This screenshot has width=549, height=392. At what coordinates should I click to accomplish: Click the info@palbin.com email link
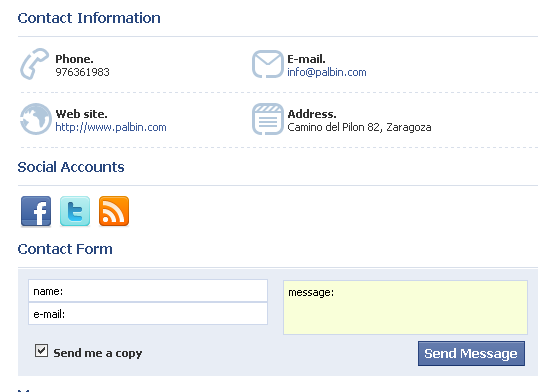[x=327, y=72]
